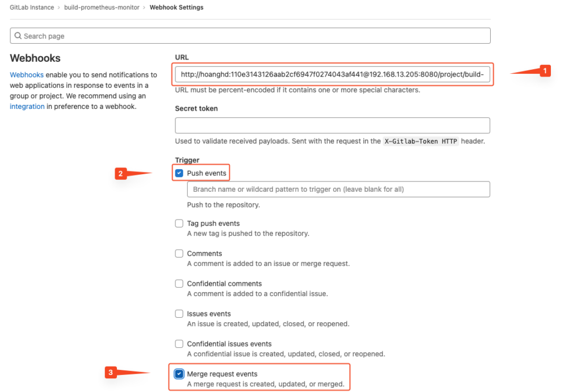Click into the webhook URL field
581x392 pixels.
332,74
